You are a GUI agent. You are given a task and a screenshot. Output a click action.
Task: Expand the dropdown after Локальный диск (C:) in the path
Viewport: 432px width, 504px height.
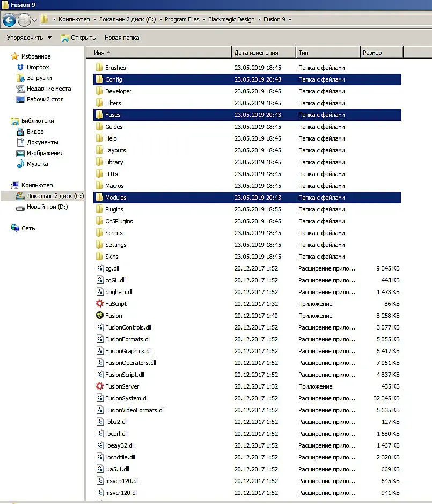tap(160, 20)
